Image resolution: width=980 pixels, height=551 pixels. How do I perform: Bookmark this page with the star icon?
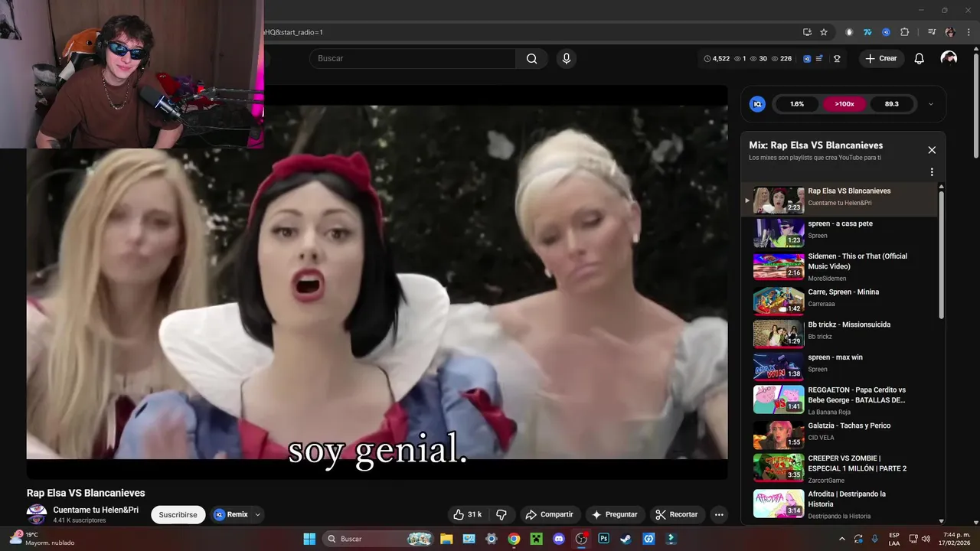824,32
